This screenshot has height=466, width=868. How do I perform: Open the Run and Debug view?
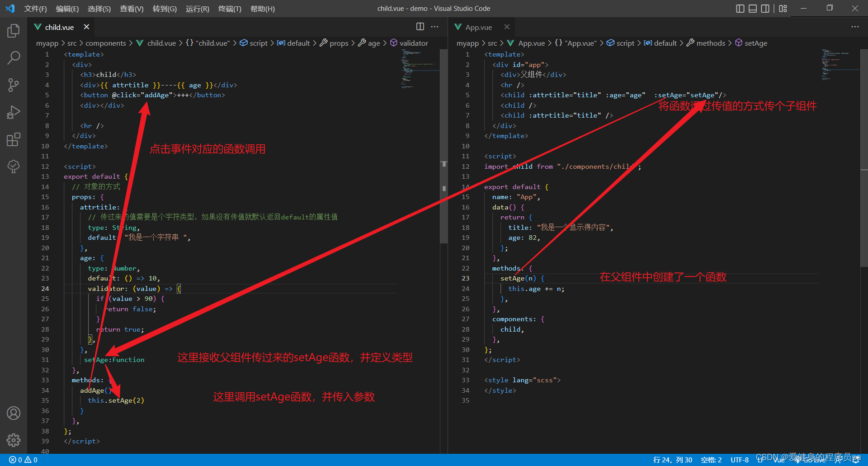(x=14, y=112)
